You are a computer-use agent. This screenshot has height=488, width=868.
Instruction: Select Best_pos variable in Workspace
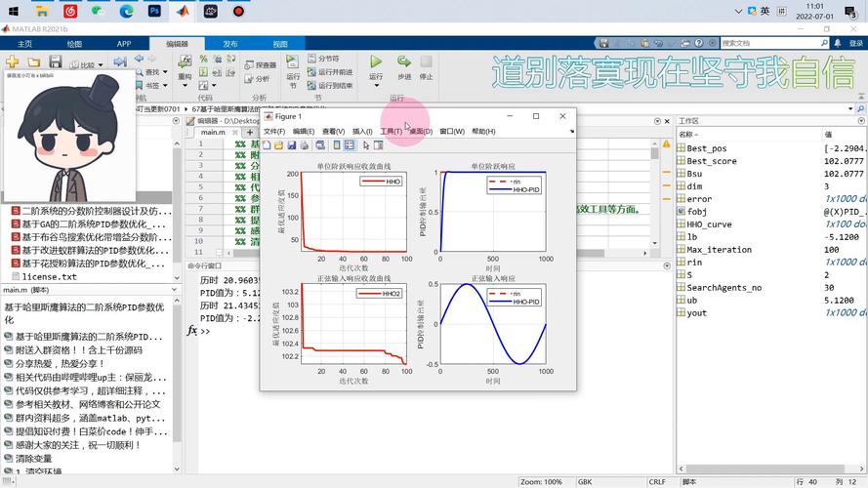(706, 148)
